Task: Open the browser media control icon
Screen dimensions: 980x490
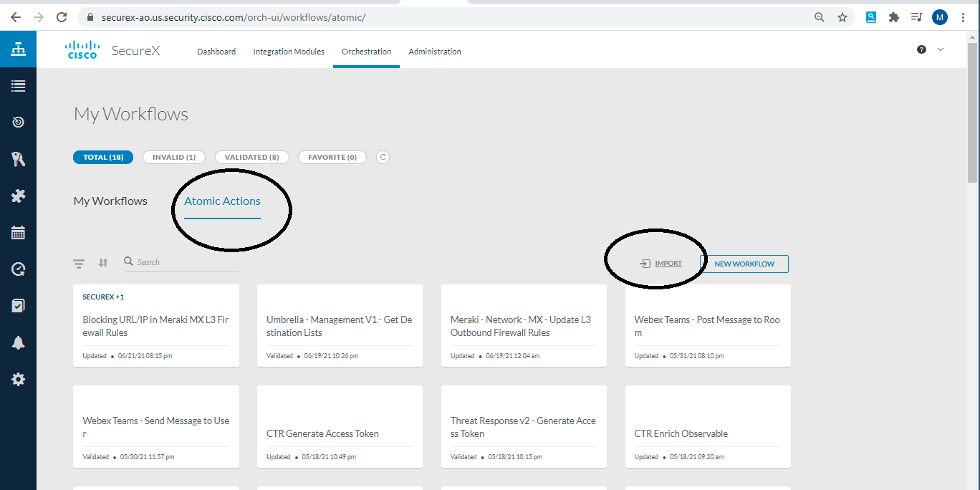Action: pyautogui.click(x=916, y=17)
